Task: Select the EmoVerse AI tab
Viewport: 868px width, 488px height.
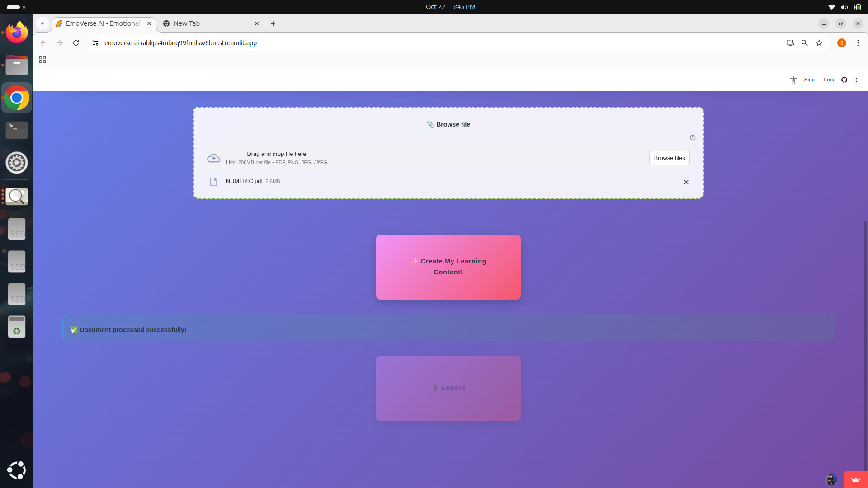Action: tap(103, 23)
